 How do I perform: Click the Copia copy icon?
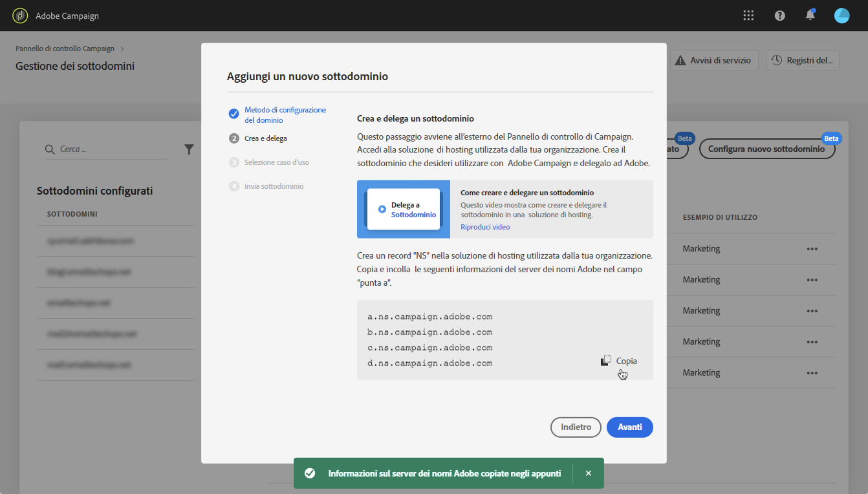[606, 361]
